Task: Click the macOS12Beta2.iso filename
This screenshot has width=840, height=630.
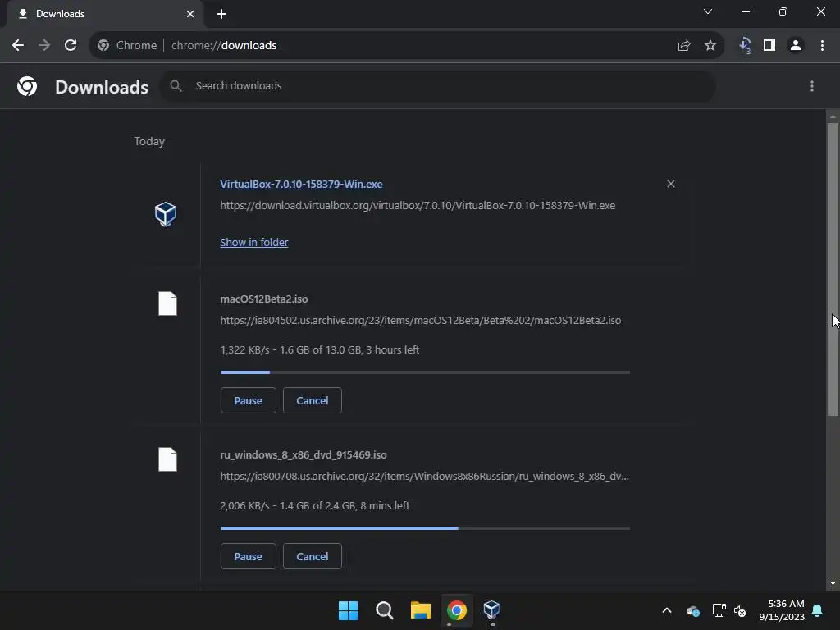Action: [x=263, y=299]
